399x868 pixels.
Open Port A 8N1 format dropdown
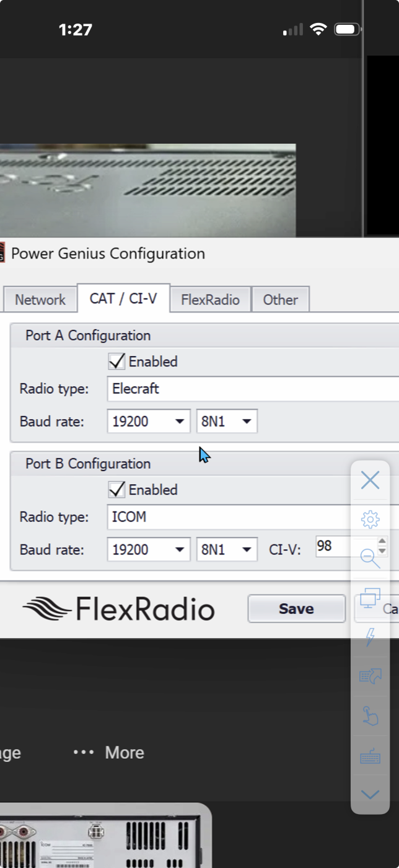(227, 422)
